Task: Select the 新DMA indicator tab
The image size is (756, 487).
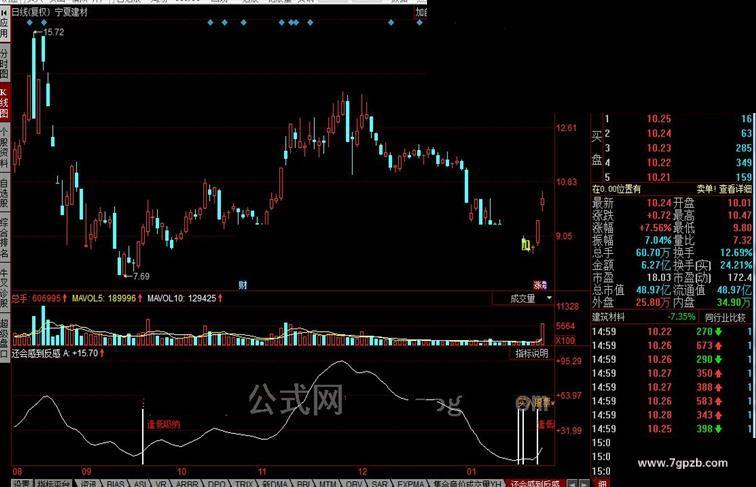Action: pyautogui.click(x=274, y=483)
